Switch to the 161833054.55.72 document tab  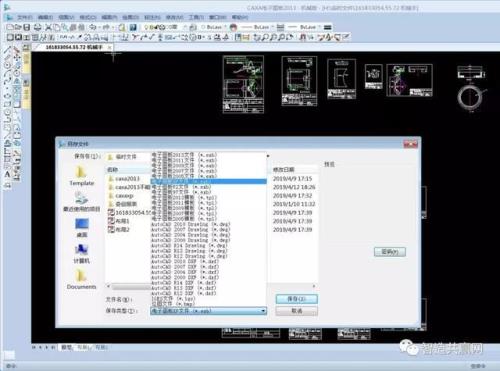click(x=74, y=47)
